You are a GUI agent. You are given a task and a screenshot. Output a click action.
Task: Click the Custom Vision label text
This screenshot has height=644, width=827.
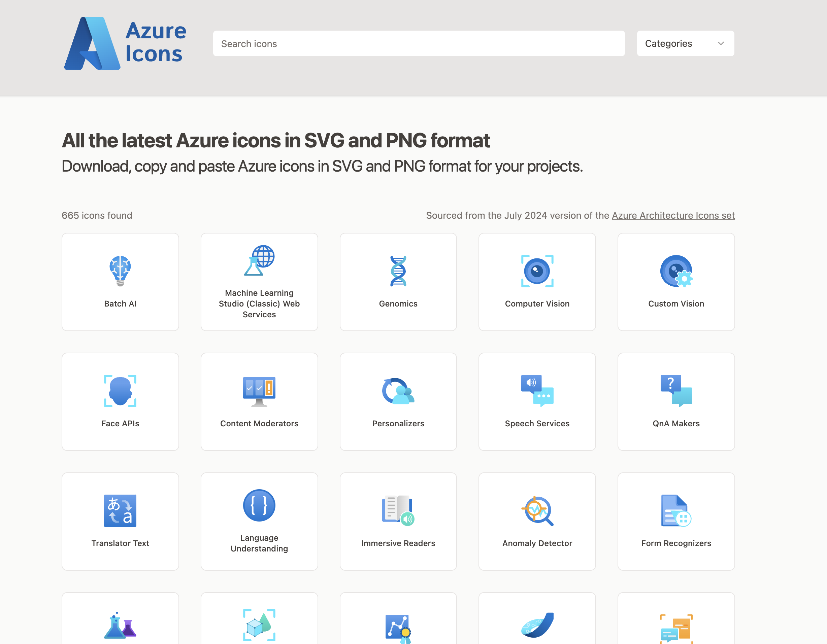tap(676, 303)
